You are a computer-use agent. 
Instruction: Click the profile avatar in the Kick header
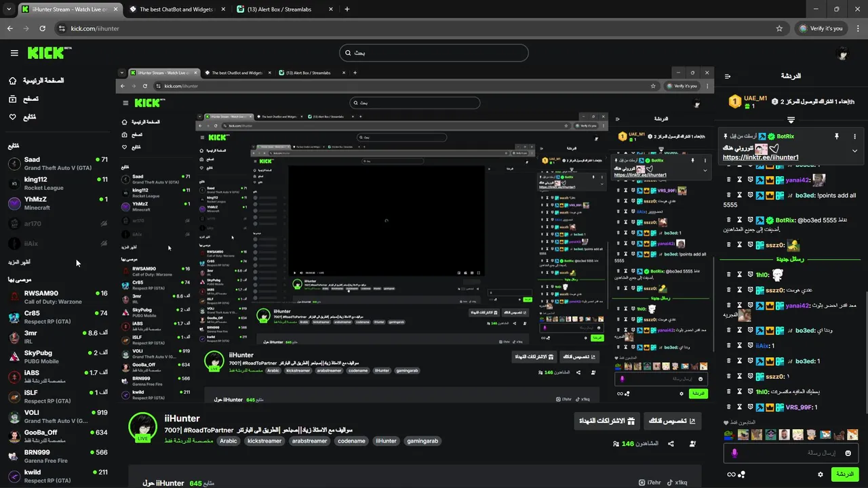click(x=843, y=54)
